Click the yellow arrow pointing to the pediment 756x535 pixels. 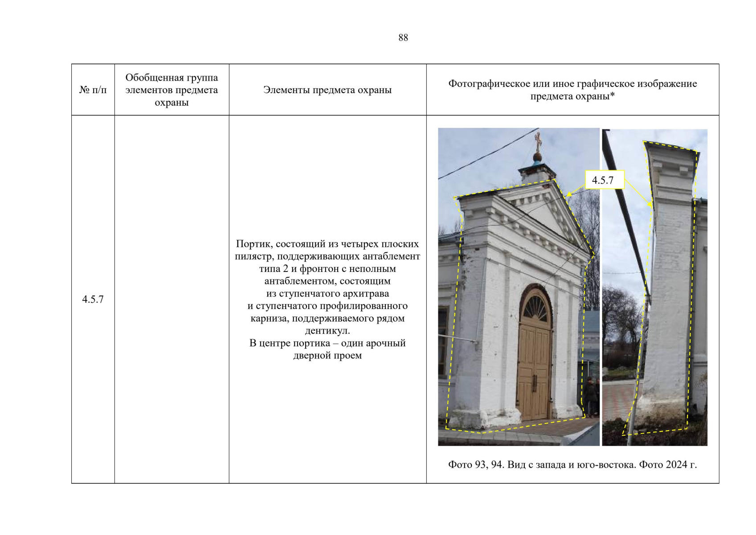click(x=575, y=192)
